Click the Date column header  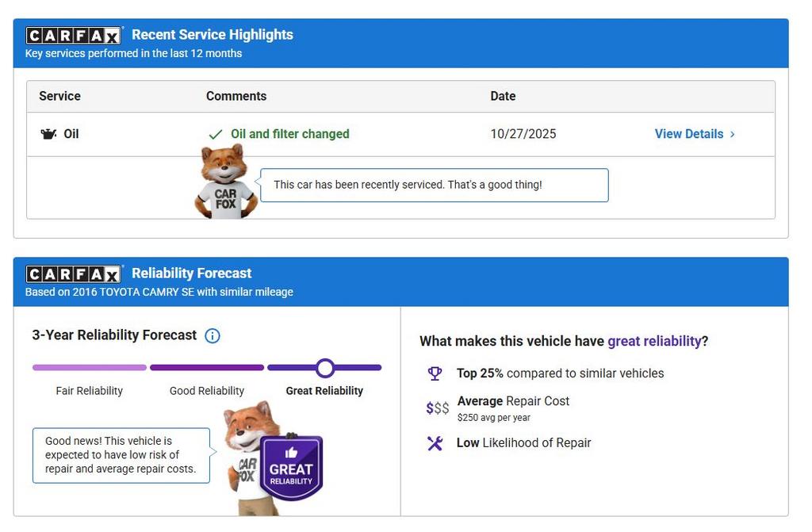pos(503,96)
